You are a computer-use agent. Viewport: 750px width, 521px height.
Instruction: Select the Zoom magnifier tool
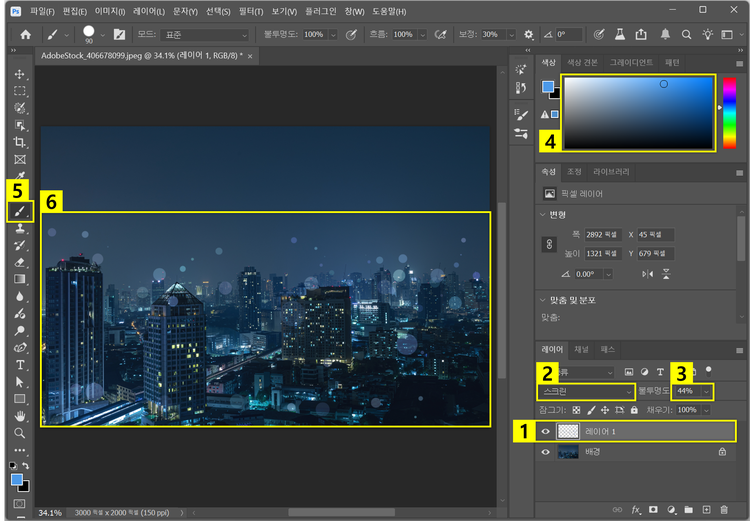pyautogui.click(x=20, y=433)
